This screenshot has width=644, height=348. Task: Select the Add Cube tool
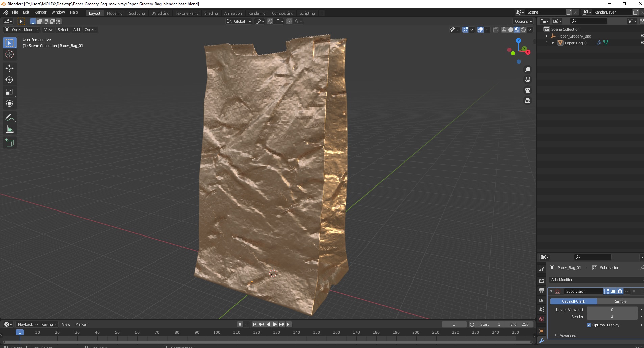[9, 143]
